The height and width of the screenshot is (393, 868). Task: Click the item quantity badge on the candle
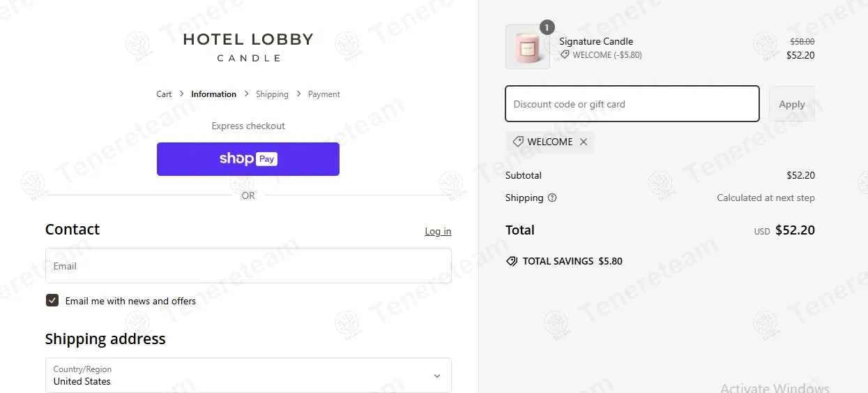[x=547, y=27]
